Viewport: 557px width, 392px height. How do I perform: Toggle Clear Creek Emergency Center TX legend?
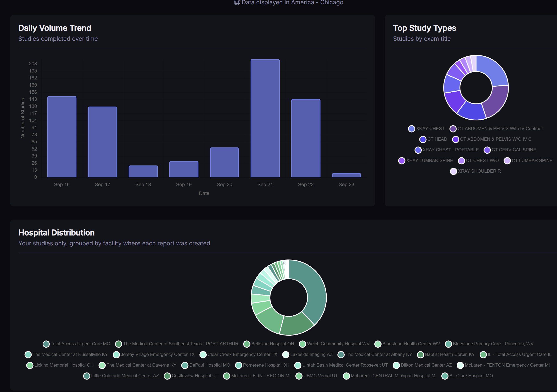point(239,355)
